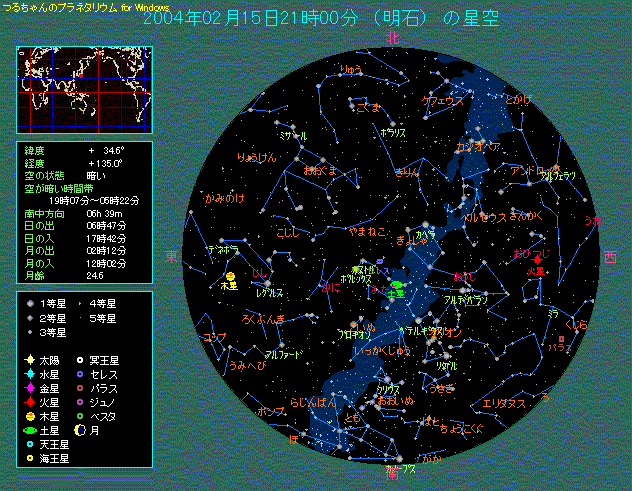
Task: Click the green Saturn (土星) icon on chart
Action: click(x=396, y=287)
